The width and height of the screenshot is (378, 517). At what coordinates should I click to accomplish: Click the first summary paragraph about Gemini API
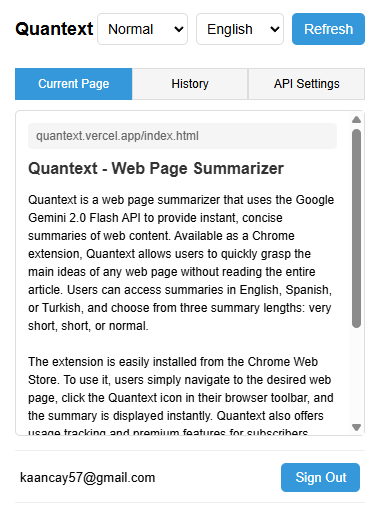click(x=181, y=263)
